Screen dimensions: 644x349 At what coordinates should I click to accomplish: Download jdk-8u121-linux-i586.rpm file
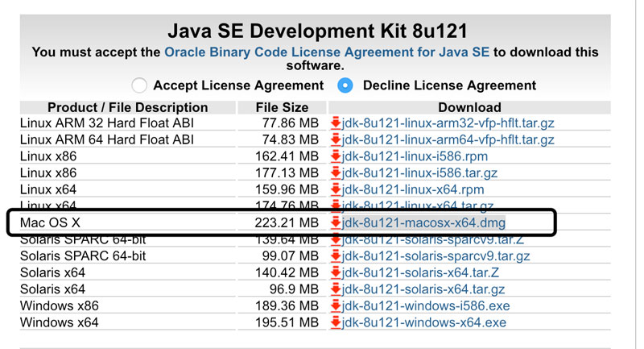coord(415,156)
